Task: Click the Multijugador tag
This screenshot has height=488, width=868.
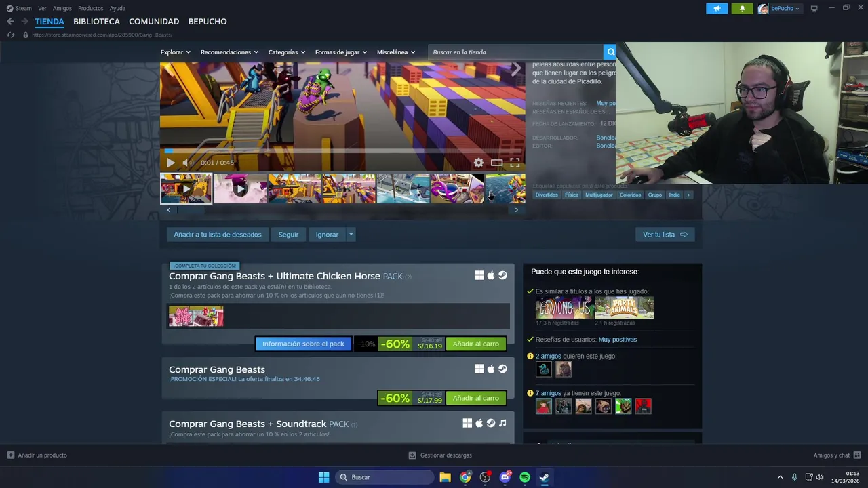Action: (x=599, y=195)
